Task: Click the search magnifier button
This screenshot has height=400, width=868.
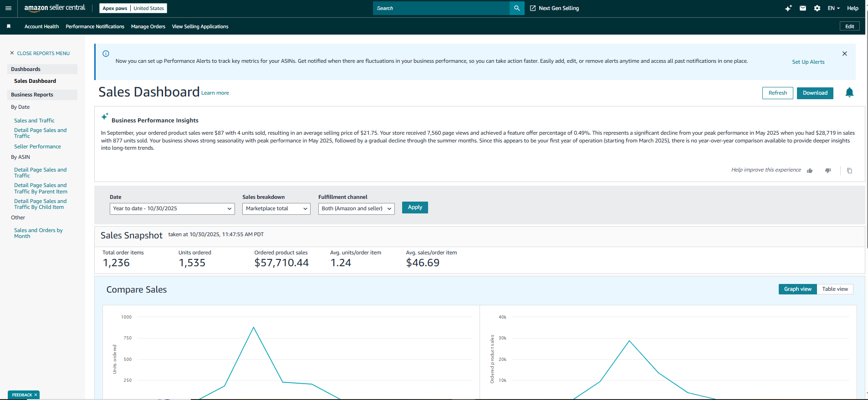Action: click(x=517, y=8)
